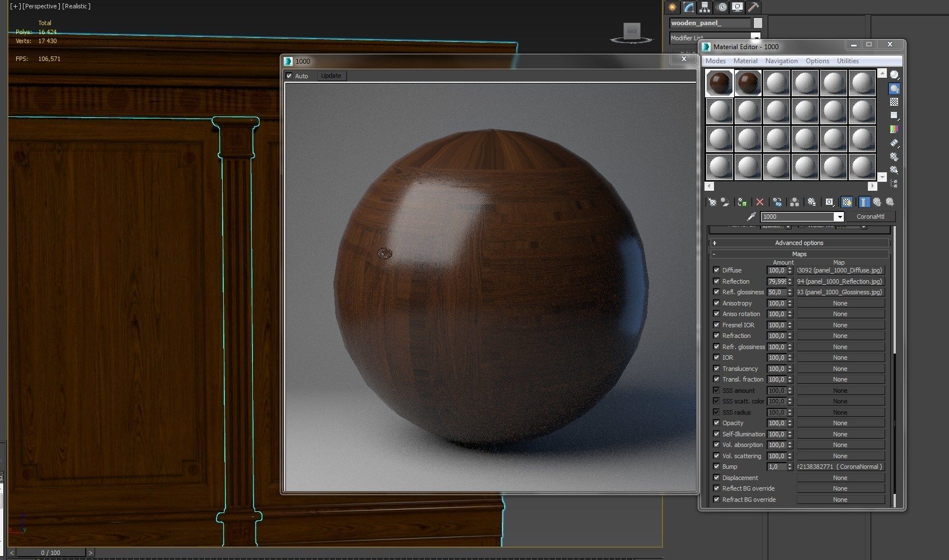The height and width of the screenshot is (560, 949).
Task: Open the Utilities menu in Material Editor
Action: pos(848,61)
